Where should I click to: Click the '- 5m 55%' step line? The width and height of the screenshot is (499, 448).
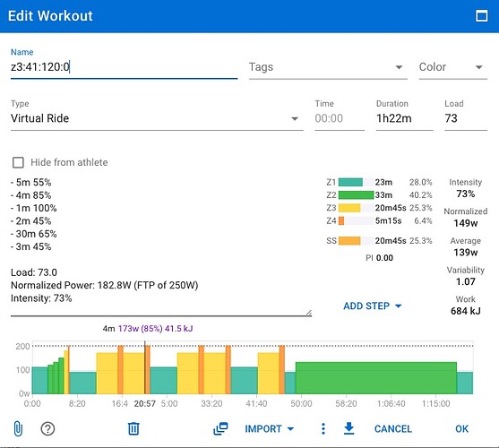pyautogui.click(x=30, y=182)
